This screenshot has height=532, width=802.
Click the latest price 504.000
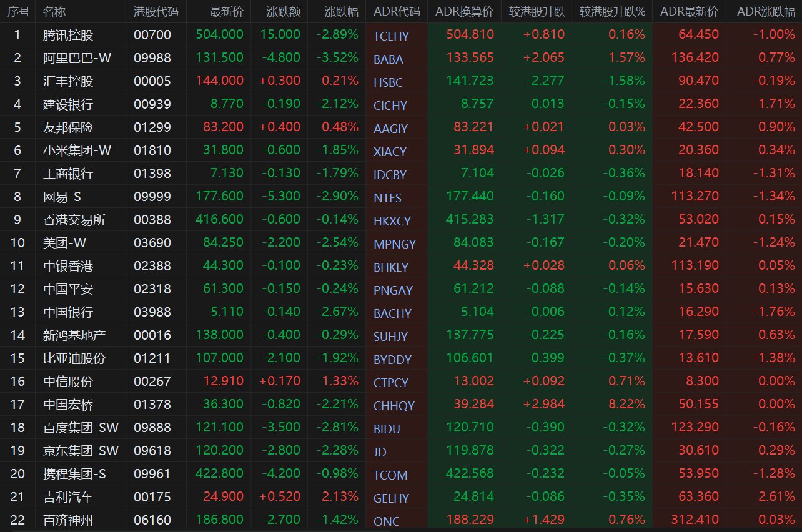219,34
